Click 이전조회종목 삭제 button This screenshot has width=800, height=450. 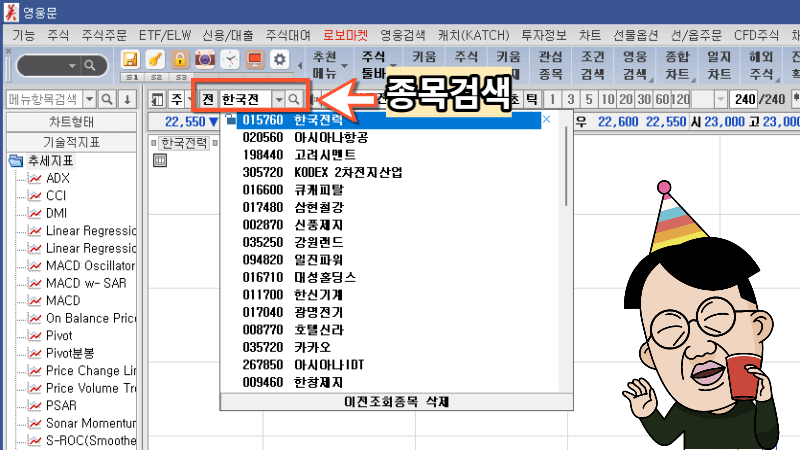click(396, 402)
